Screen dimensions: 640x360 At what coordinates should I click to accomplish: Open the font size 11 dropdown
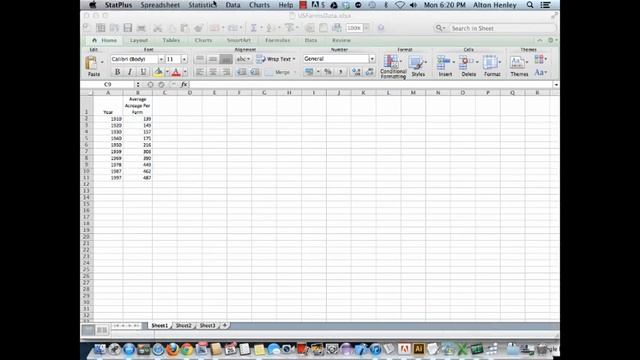pyautogui.click(x=184, y=59)
